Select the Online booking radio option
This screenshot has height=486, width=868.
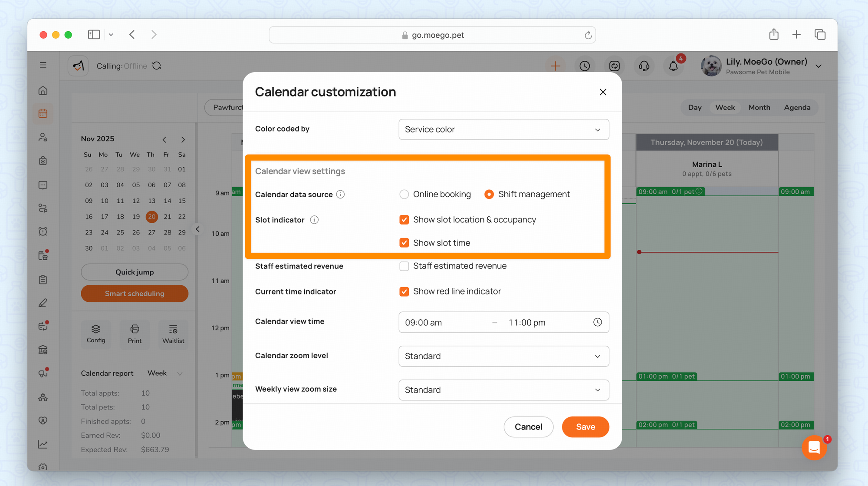coord(404,195)
